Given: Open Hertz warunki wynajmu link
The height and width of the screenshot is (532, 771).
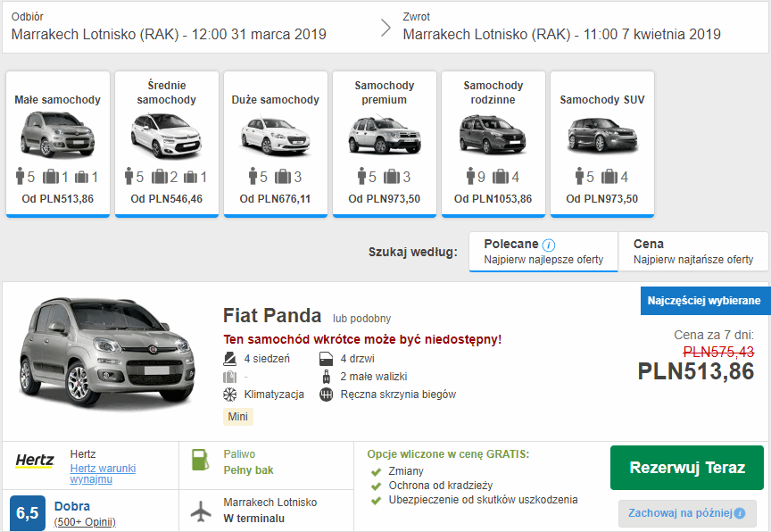Looking at the screenshot, I should (103, 473).
